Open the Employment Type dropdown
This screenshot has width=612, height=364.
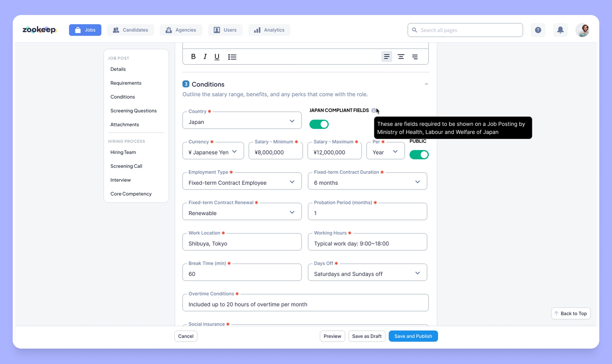pos(242,181)
